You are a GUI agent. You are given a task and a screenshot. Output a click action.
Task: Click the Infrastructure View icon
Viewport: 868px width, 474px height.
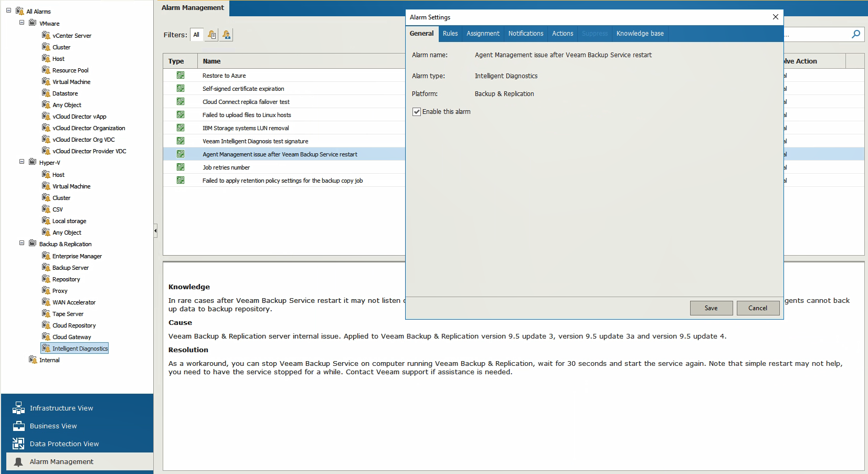pyautogui.click(x=18, y=408)
